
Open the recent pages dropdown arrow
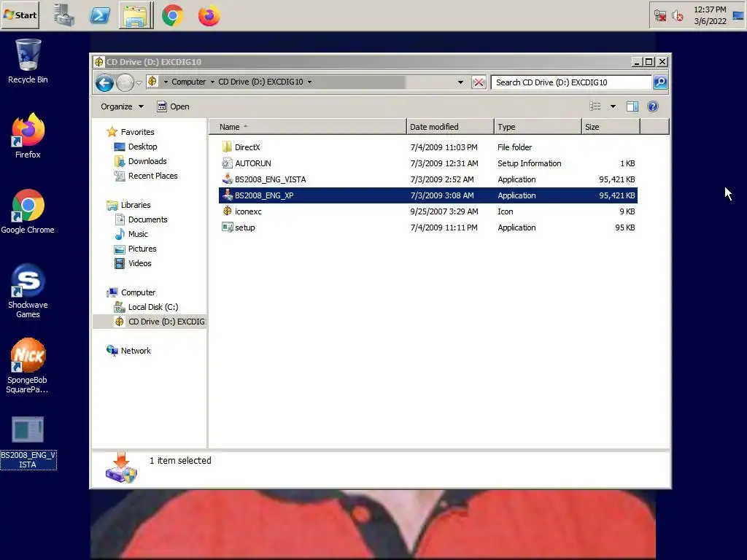[x=139, y=83]
